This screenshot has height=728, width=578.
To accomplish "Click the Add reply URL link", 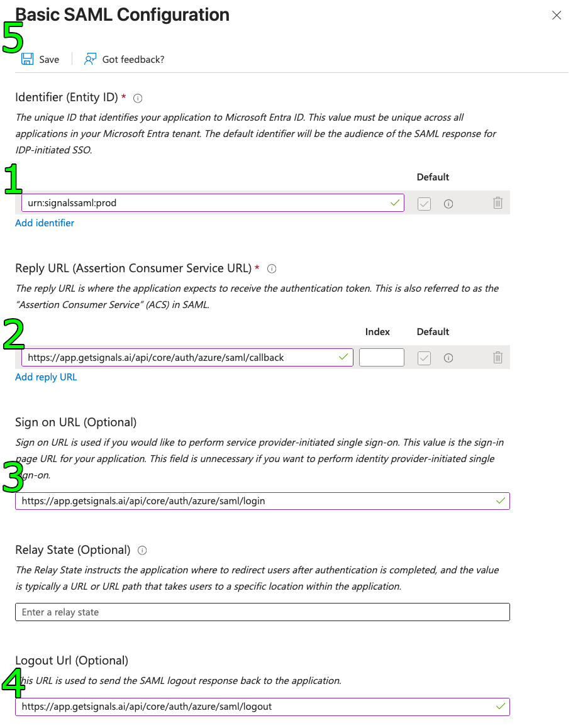I will [46, 377].
